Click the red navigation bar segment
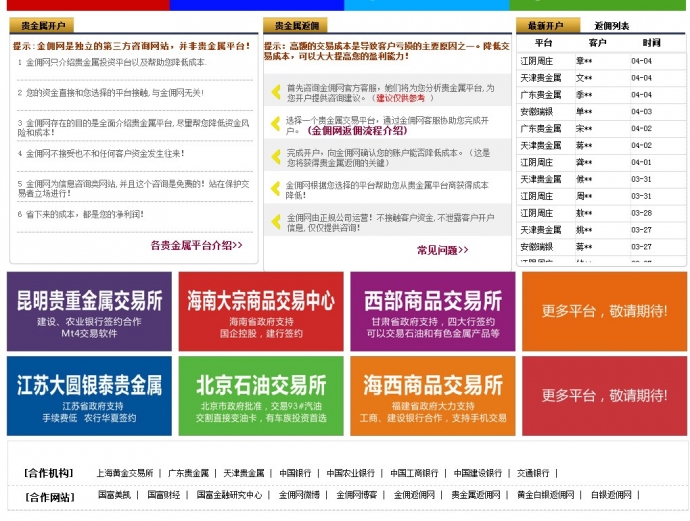The height and width of the screenshot is (521, 690). [88, 5]
